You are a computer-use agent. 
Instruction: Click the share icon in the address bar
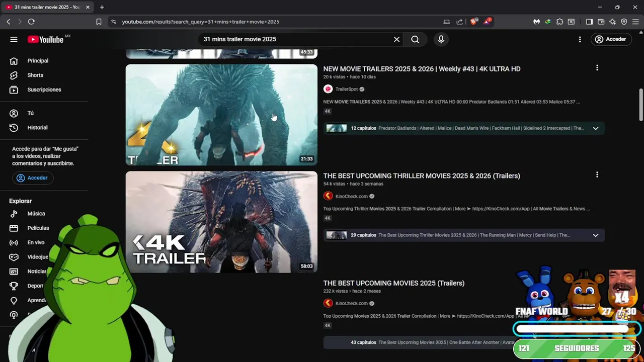[x=459, y=22]
